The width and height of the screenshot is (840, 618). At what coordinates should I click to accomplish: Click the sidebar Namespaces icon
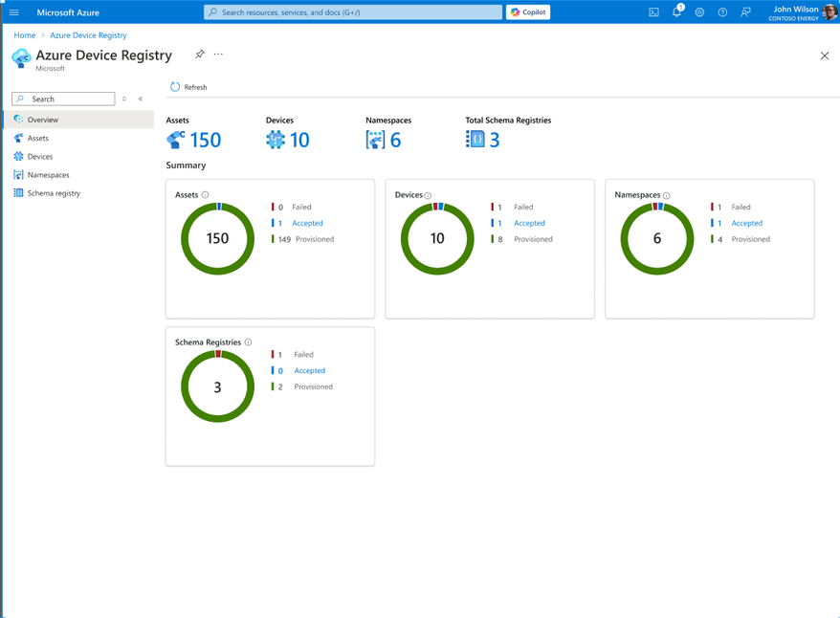[x=18, y=174]
